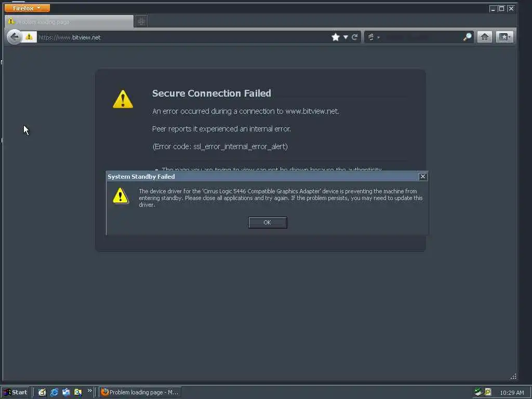Click the site identity warning icon in address bar
This screenshot has height=399, width=532.
(29, 37)
